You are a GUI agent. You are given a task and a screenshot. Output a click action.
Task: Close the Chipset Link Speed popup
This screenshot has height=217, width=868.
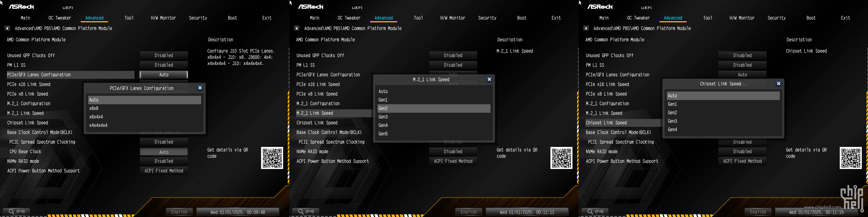coord(778,84)
